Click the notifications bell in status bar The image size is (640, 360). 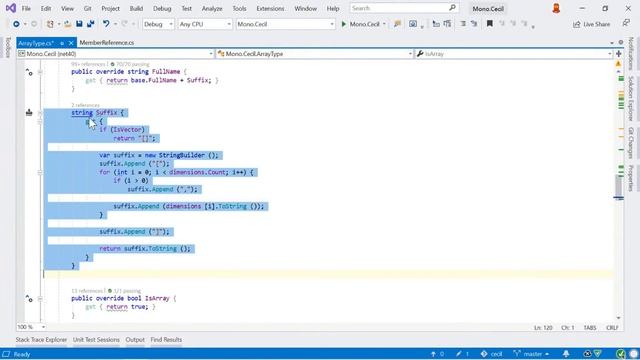[x=566, y=354]
